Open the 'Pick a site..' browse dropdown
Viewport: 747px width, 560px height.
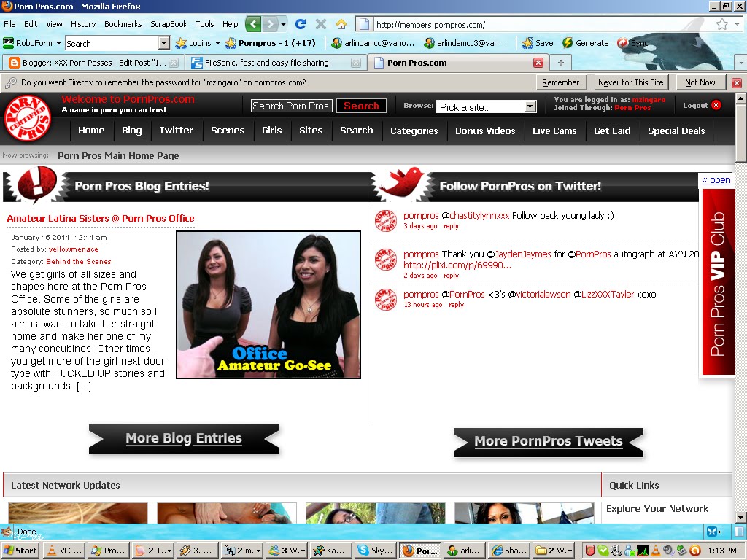530,106
